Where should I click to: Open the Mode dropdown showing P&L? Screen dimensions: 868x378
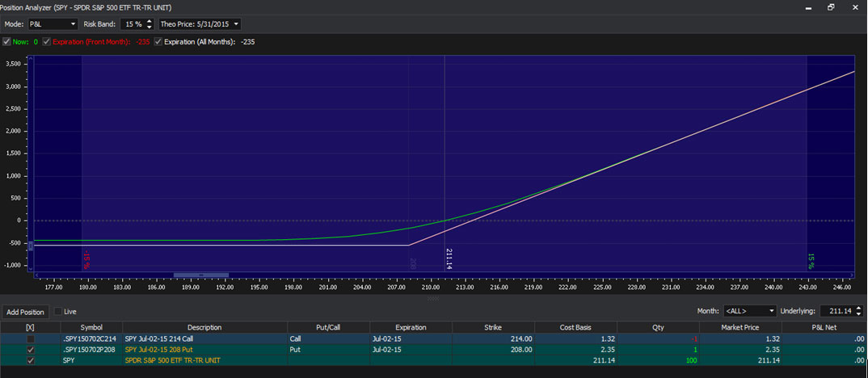53,24
